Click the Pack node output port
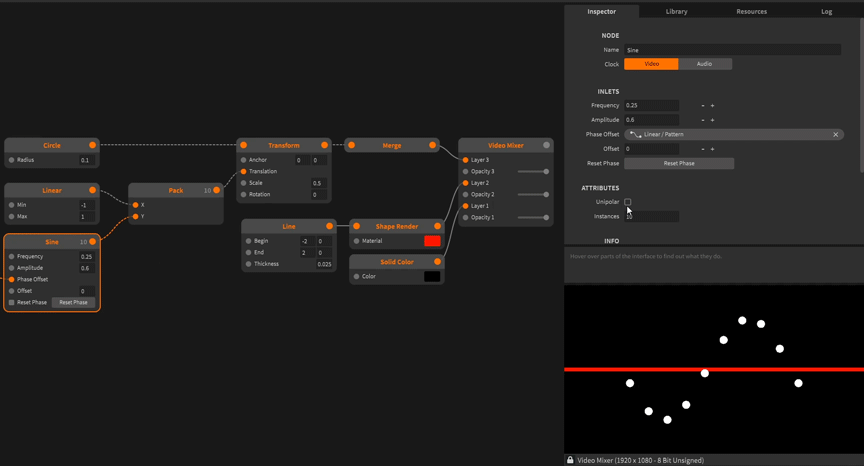 217,191
